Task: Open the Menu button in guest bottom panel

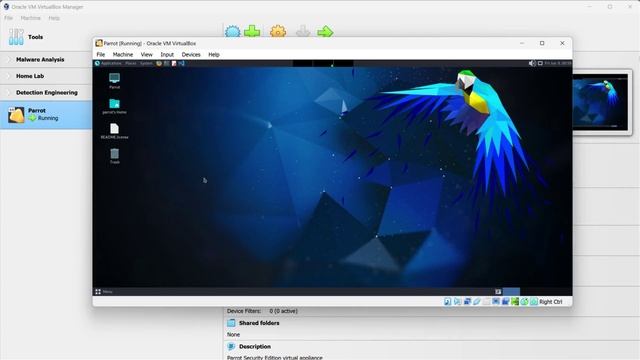Action: coord(104,292)
